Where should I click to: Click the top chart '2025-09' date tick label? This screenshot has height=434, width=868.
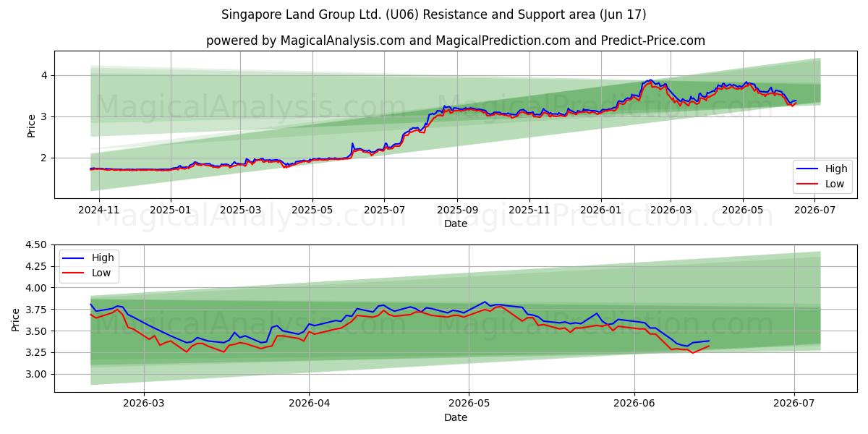(457, 210)
